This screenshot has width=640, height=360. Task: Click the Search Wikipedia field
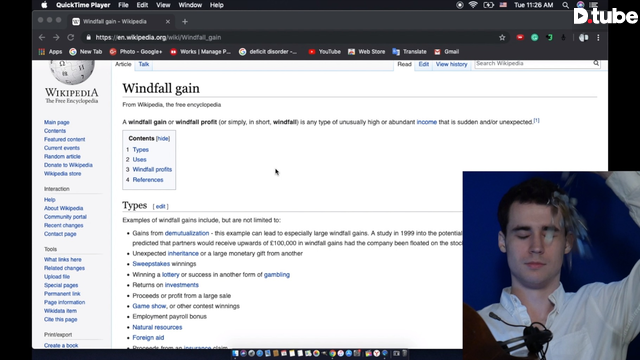533,63
